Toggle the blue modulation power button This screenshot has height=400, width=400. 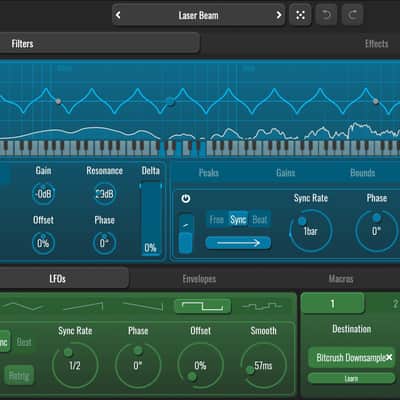(x=186, y=199)
